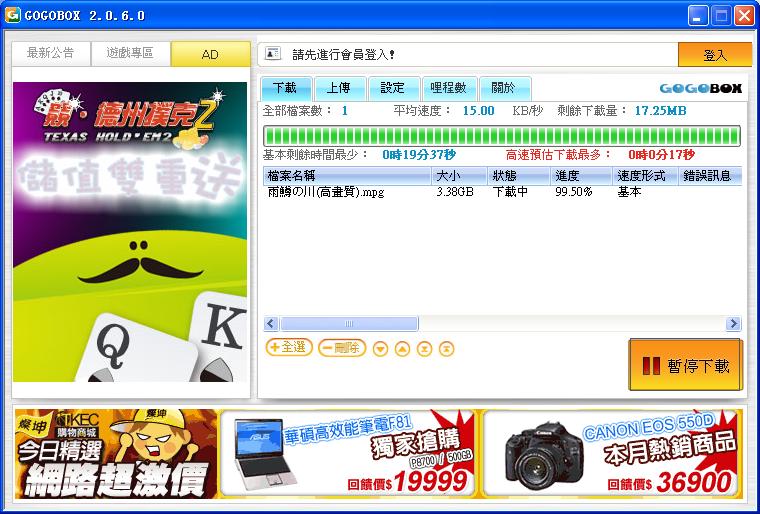Click the 3.38GB size cell
Image resolution: width=760 pixels, height=514 pixels.
(x=455, y=192)
